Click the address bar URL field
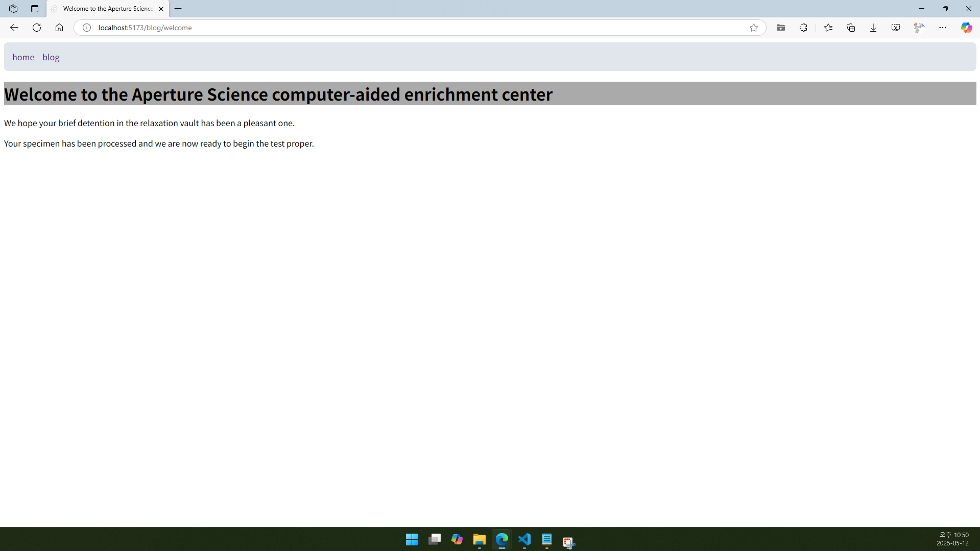This screenshot has width=980, height=551. [x=419, y=28]
